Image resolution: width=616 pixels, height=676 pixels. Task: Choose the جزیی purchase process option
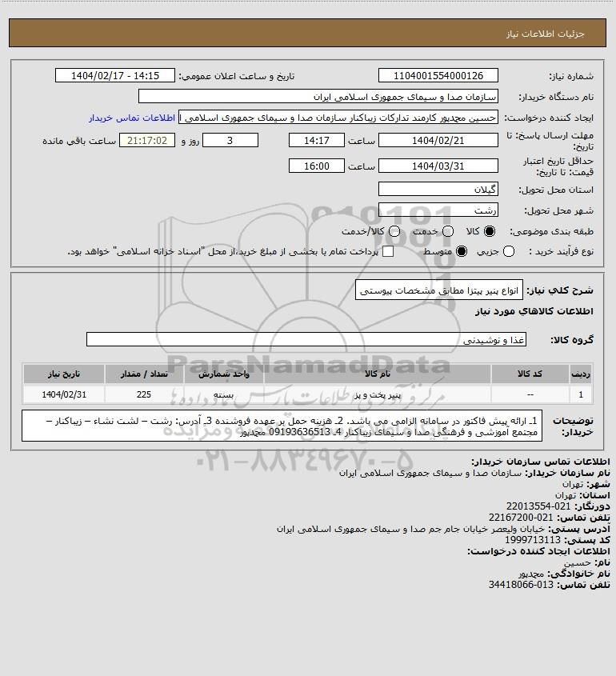[509, 251]
